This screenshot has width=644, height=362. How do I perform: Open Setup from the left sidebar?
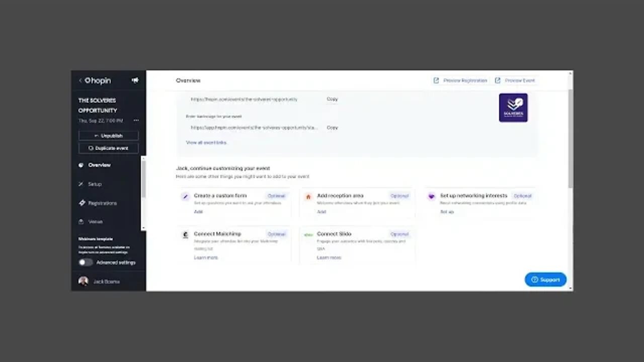(x=95, y=184)
